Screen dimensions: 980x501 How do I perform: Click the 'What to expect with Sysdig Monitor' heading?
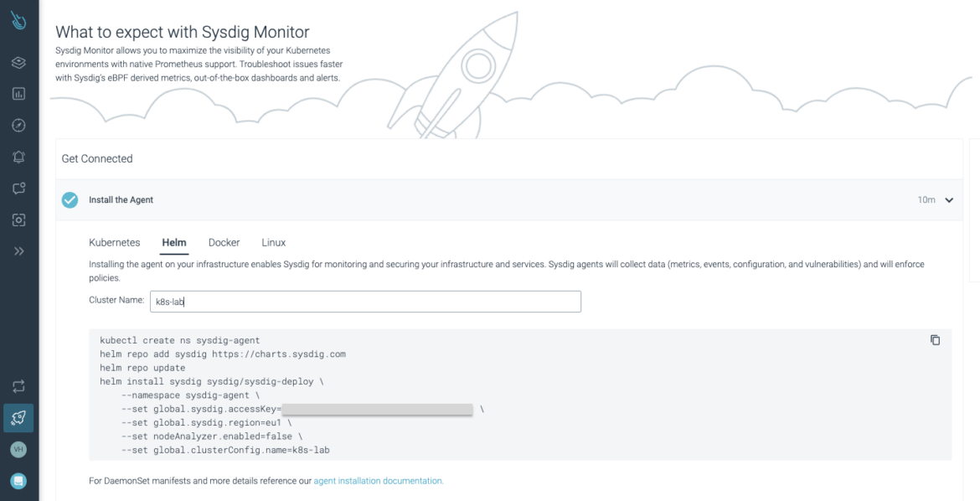(183, 32)
